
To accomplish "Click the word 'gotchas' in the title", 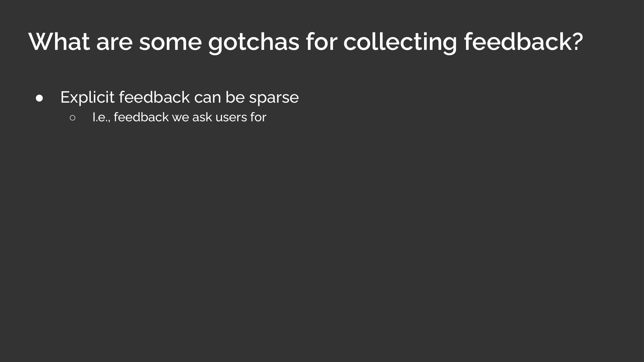I will pyautogui.click(x=253, y=42).
